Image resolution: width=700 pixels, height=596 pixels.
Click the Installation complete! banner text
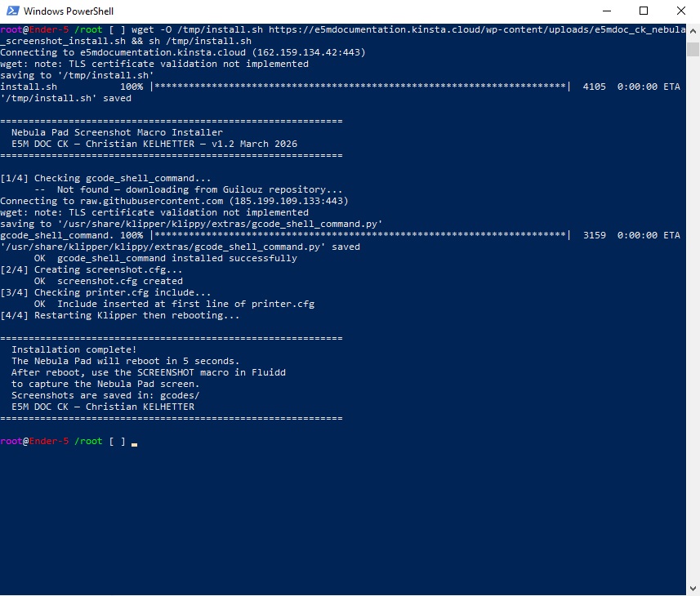(74, 349)
